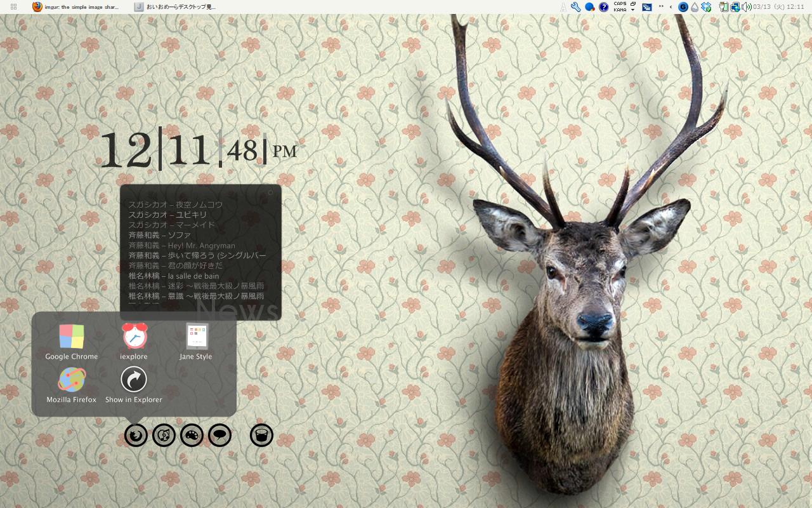
Task: Expand the toolbar double-chevron overflow
Action: [661, 7]
